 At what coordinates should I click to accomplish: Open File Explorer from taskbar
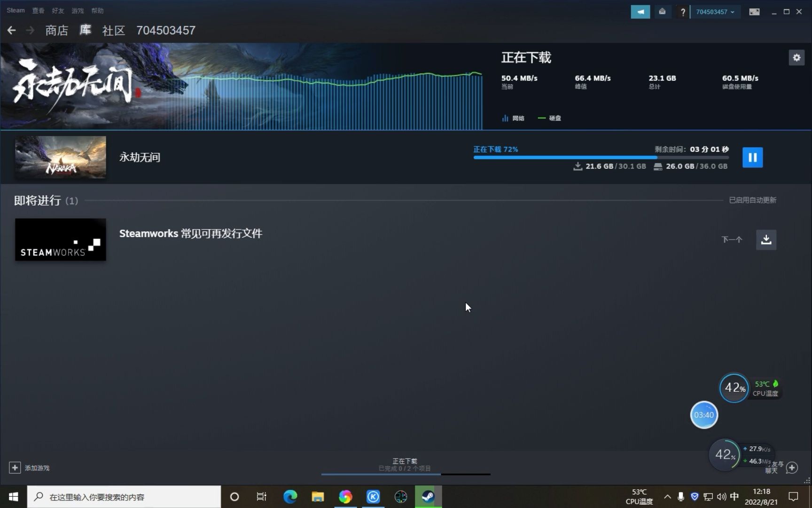click(x=318, y=497)
